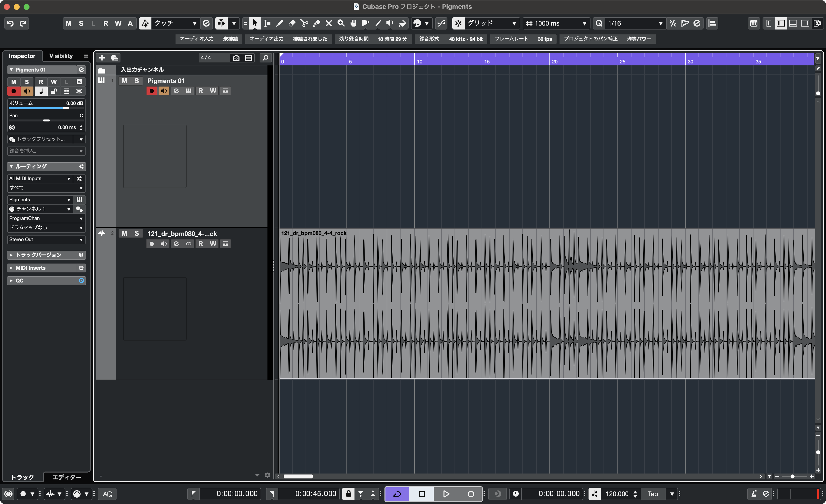Open the MixConsole window icon in toolbar

click(x=754, y=23)
